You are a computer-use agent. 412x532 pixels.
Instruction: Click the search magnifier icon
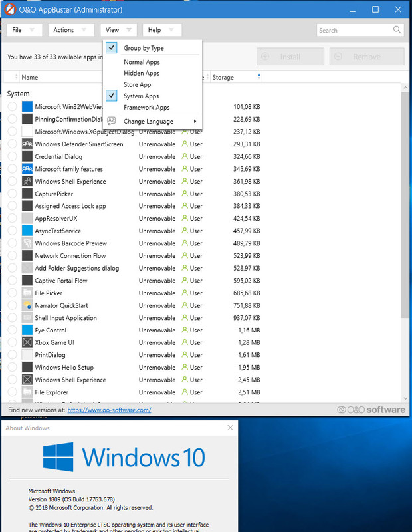(397, 30)
